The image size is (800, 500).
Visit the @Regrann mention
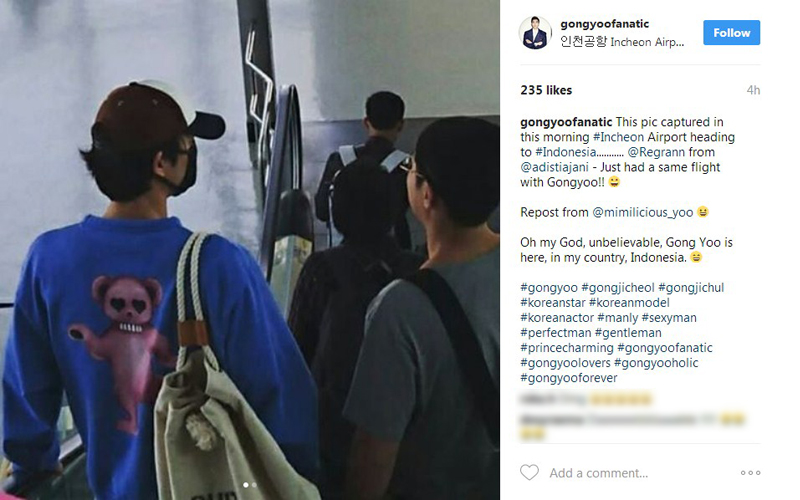(x=656, y=152)
